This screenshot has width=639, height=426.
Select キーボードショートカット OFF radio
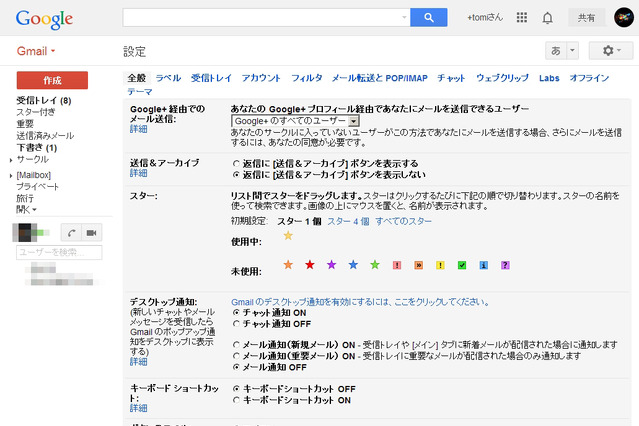pos(236,389)
